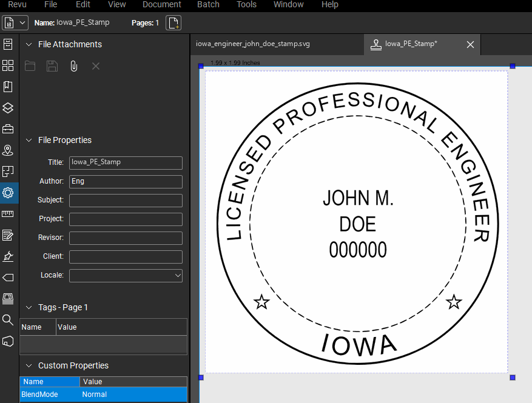
Task: Click the Revisor input field
Action: [126, 238]
